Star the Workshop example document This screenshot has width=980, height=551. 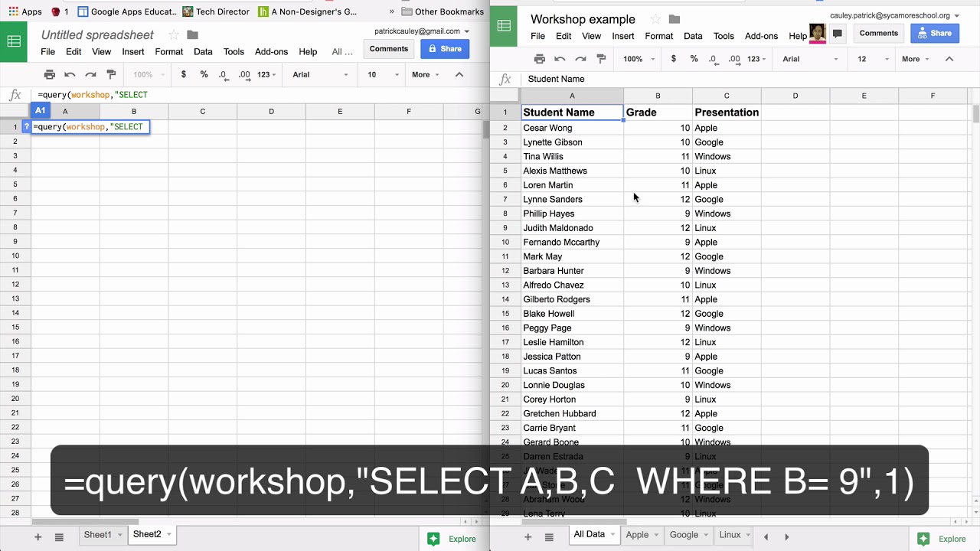coord(655,19)
